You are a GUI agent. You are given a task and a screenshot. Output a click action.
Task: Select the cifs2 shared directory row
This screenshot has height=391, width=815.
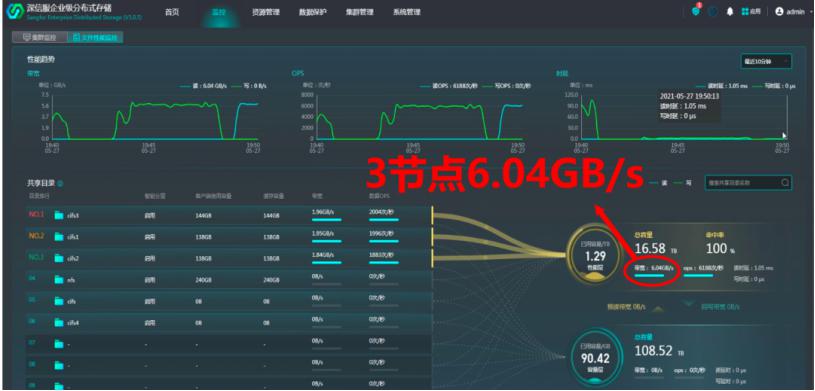click(x=229, y=258)
